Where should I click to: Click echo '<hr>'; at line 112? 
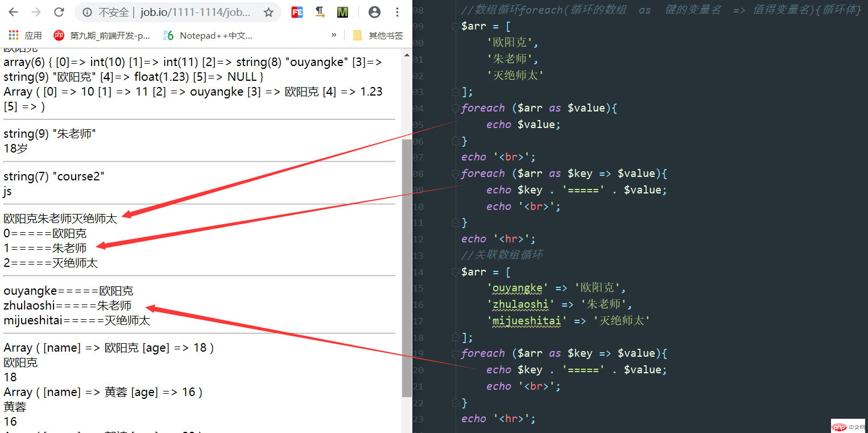coord(498,239)
